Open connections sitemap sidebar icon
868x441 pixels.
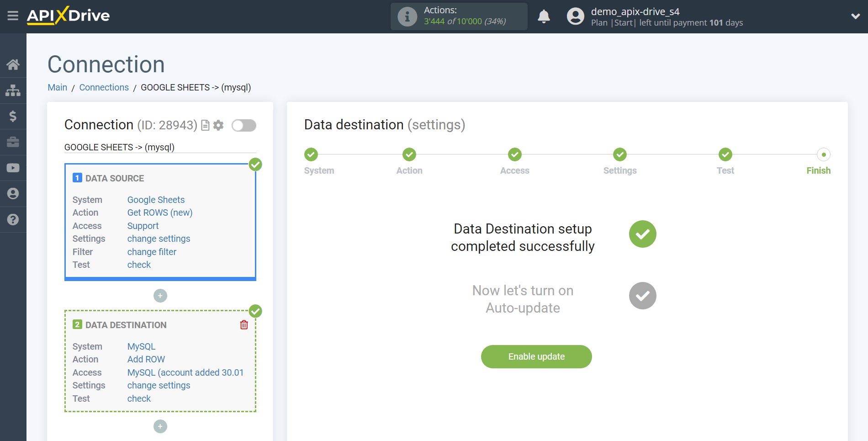pos(13,90)
